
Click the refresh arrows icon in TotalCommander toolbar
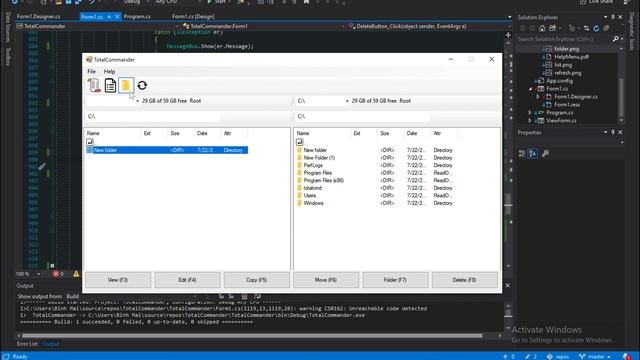click(142, 85)
